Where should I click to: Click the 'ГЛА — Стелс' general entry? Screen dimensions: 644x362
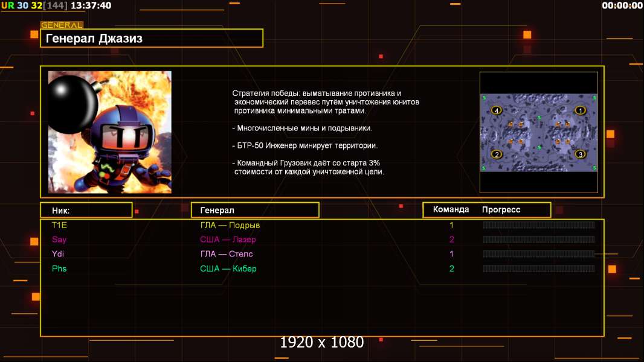227,254
